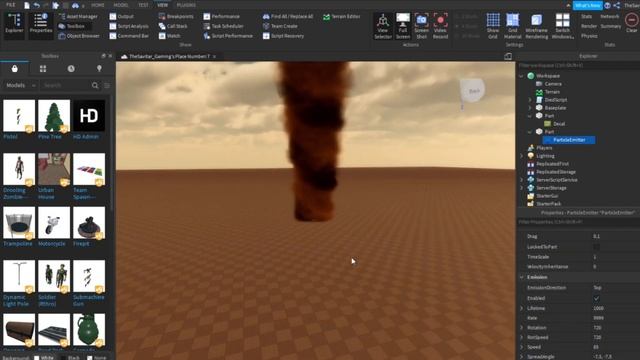Insert the Pine Tree model thumbnail
The image size is (640, 360).
pos(54,116)
